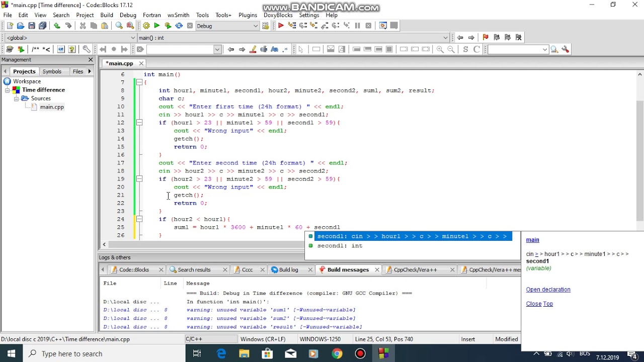Click the Save all files icon

coord(43,26)
